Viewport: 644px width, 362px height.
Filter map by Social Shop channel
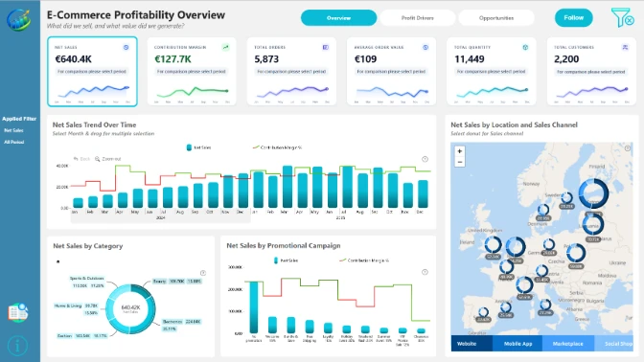tap(613, 344)
